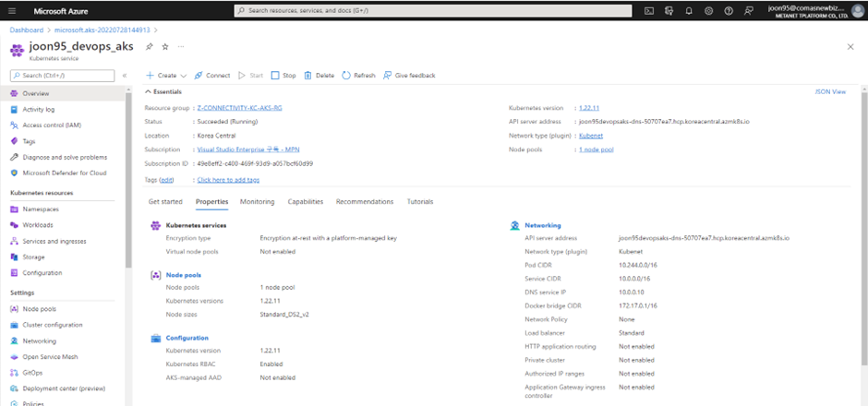
Task: Open the Z-CONNECTIVITY-KC-AKS-RG resource group link
Action: coord(240,108)
